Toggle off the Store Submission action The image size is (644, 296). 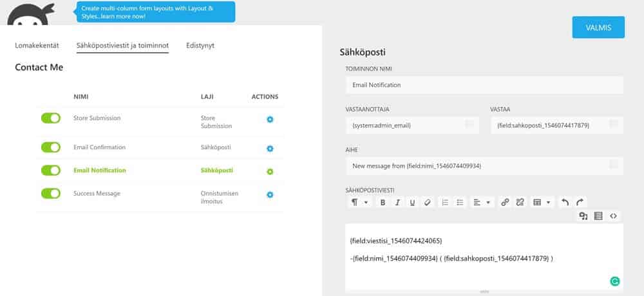point(51,118)
